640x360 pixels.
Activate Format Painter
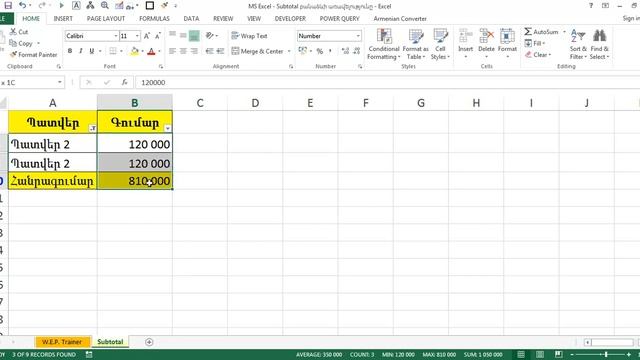click(x=33, y=55)
